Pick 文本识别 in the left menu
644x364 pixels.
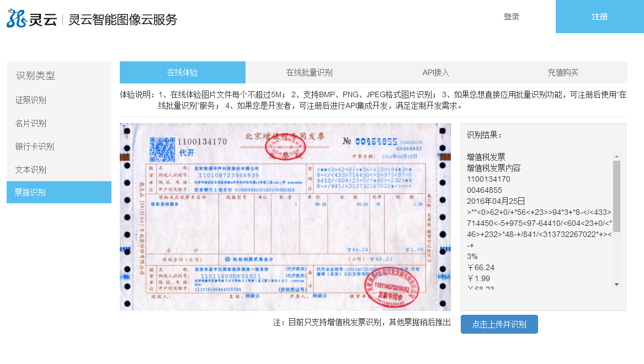tap(31, 170)
